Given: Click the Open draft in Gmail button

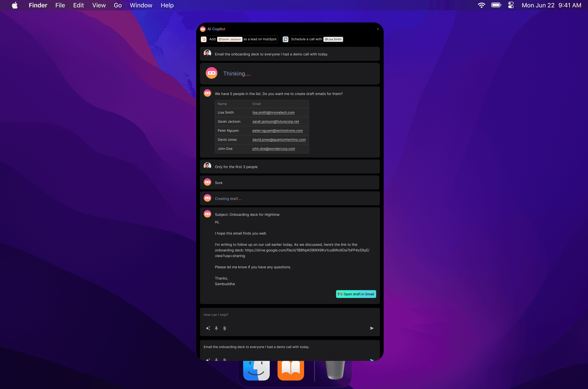Looking at the screenshot, I should pos(356,294).
